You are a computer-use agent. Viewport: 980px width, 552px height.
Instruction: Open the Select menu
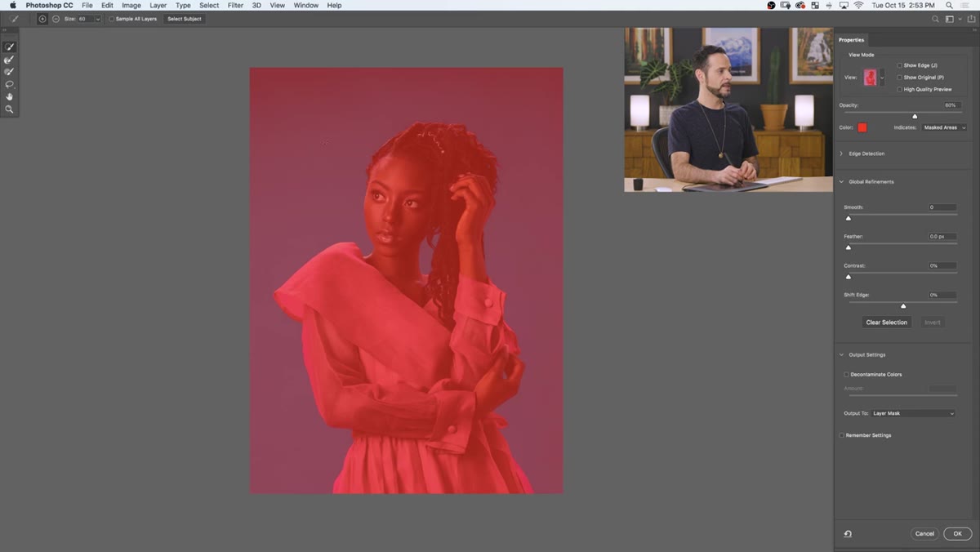click(209, 5)
